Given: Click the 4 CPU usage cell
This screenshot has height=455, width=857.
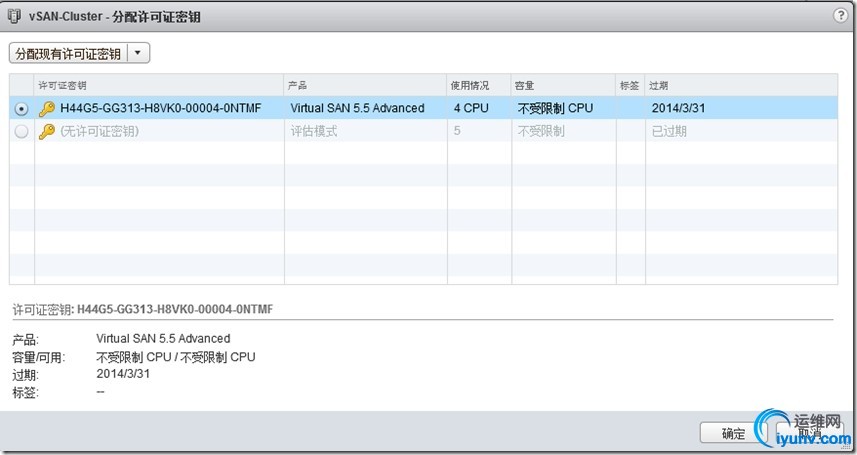Looking at the screenshot, I should click(x=471, y=108).
